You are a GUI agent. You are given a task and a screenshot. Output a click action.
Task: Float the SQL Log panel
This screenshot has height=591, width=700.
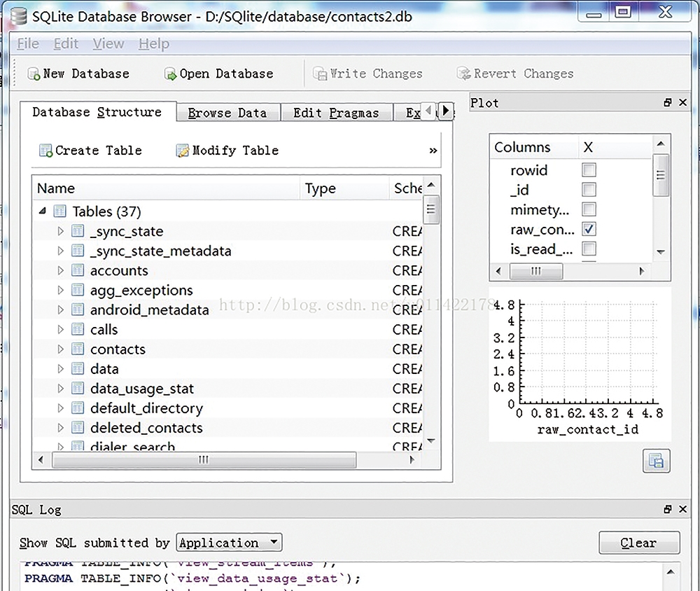click(667, 509)
